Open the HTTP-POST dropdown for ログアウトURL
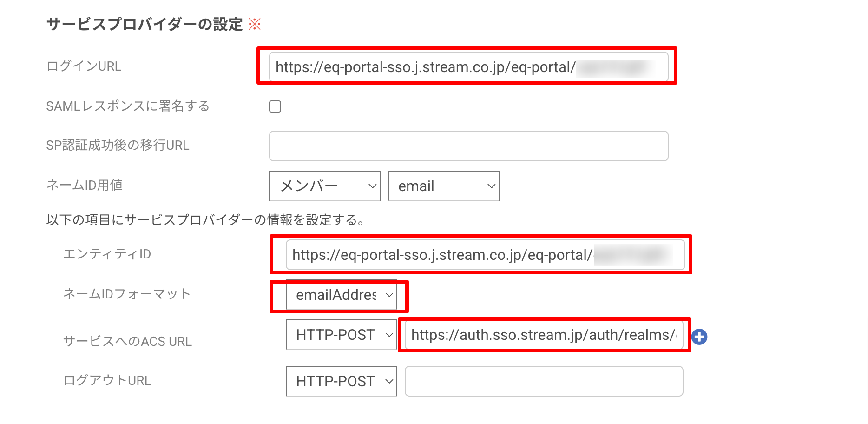The image size is (868, 424). point(342,381)
